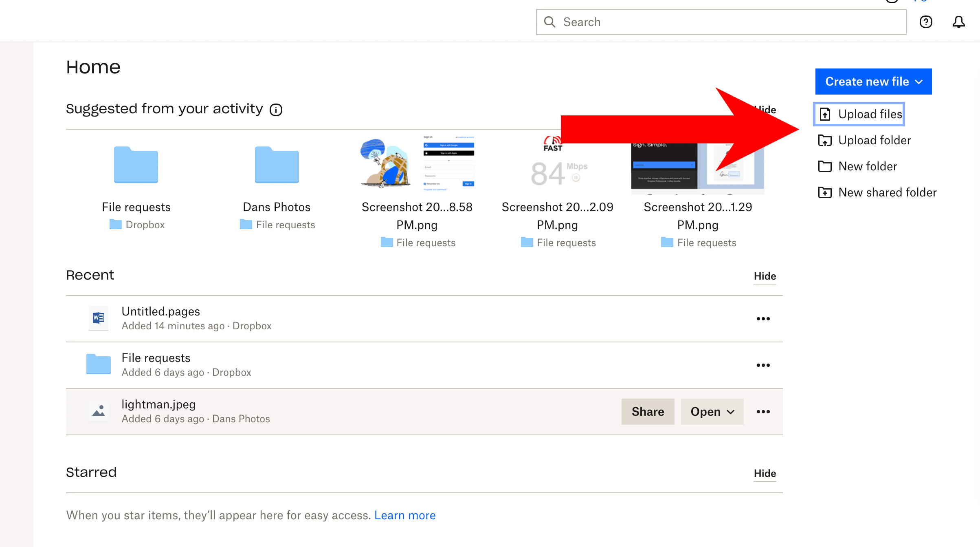Click File requests location under Screenshot 20...2.09
The image size is (980, 547).
tap(566, 243)
